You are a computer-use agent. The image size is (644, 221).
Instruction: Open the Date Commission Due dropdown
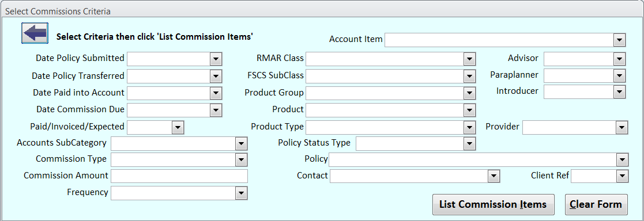point(216,110)
